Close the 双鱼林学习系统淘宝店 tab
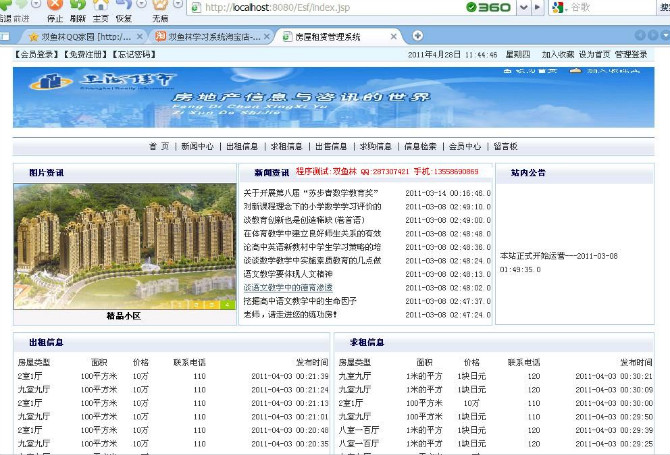Image resolution: width=670 pixels, height=455 pixels. 267,37
